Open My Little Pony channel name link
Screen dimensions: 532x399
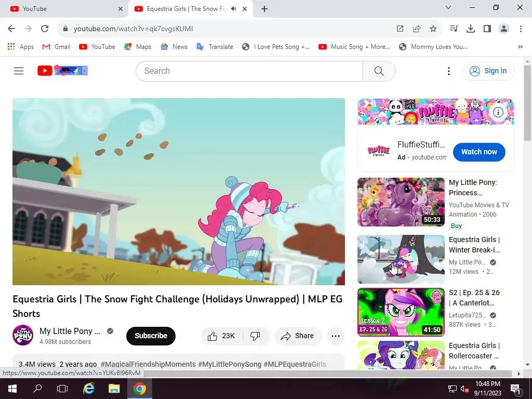(70, 331)
